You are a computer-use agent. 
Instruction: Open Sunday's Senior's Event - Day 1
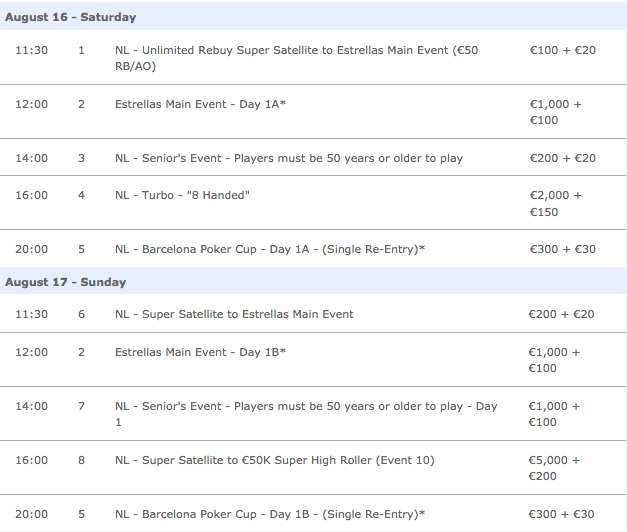(306, 414)
